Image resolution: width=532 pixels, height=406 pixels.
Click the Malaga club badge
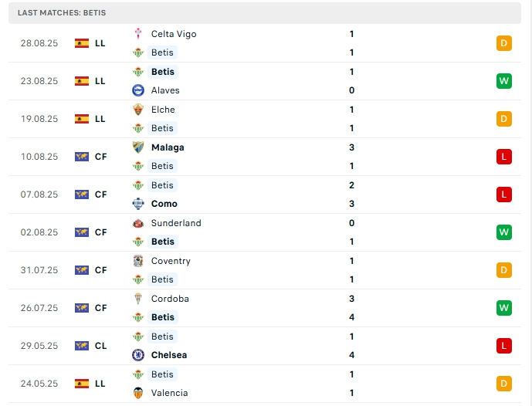[138, 147]
